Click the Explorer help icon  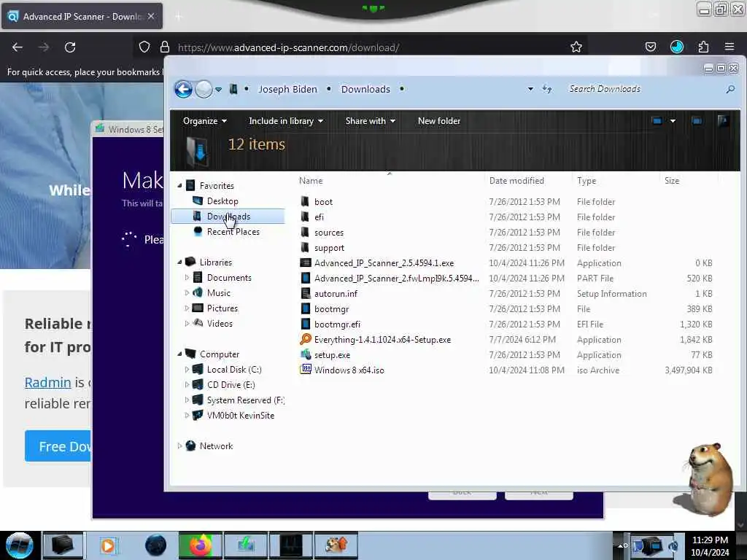click(x=723, y=121)
